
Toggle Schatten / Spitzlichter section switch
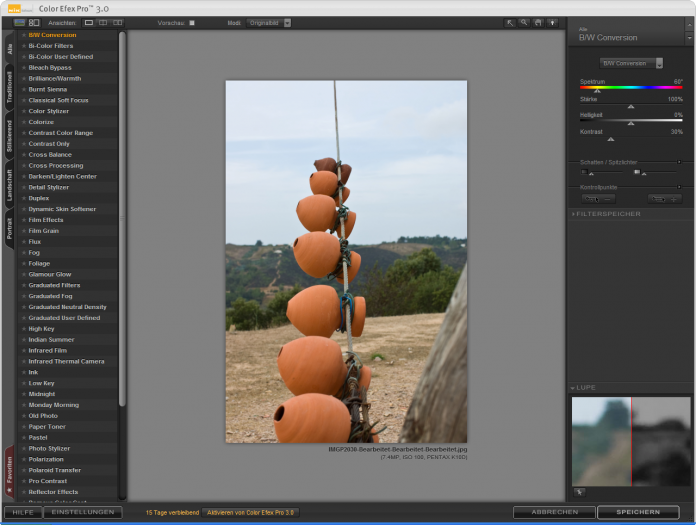(x=679, y=161)
